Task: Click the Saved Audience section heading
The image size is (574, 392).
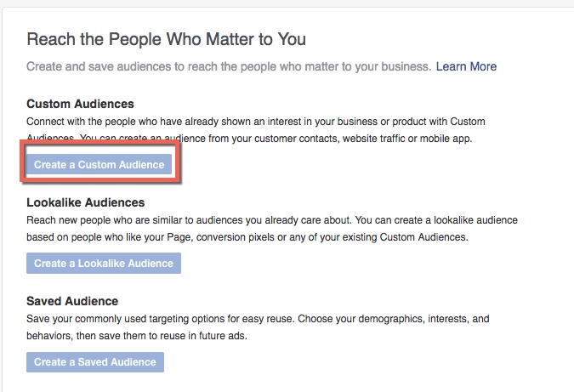Action: tap(71, 301)
